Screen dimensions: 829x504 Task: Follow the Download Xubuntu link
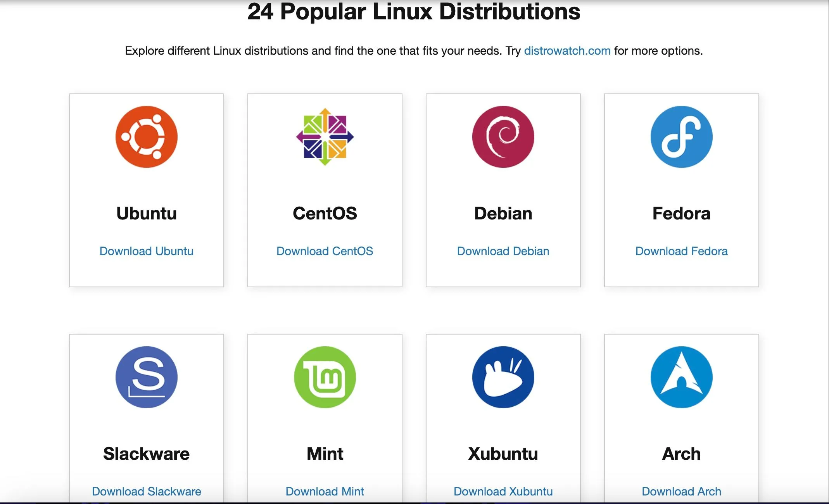click(503, 491)
